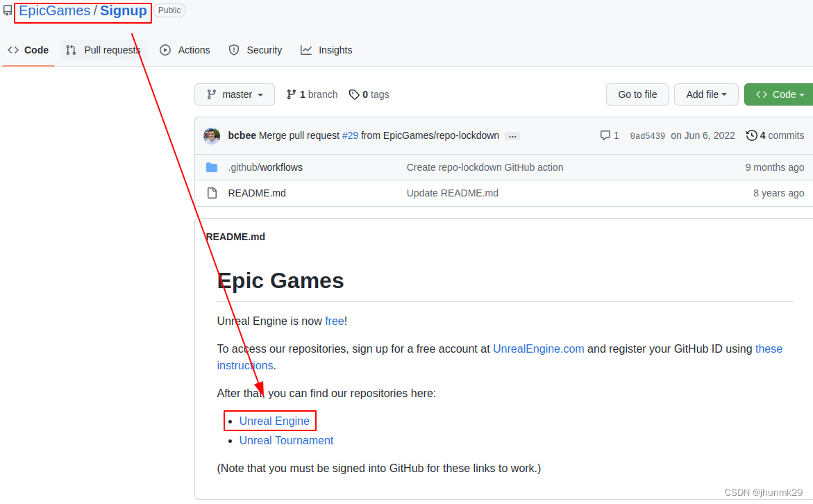Screen dimensions: 813x504
Task: Click the Insights graph icon
Action: click(306, 50)
